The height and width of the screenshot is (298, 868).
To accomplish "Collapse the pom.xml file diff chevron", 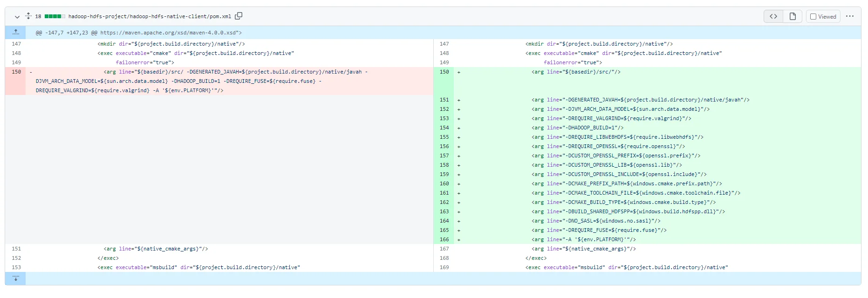I will click(17, 17).
